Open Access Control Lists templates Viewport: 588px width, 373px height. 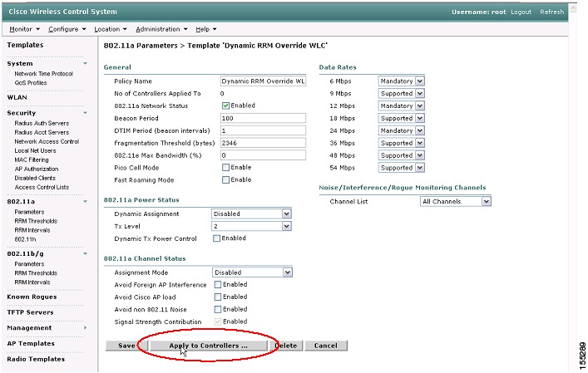tap(42, 187)
